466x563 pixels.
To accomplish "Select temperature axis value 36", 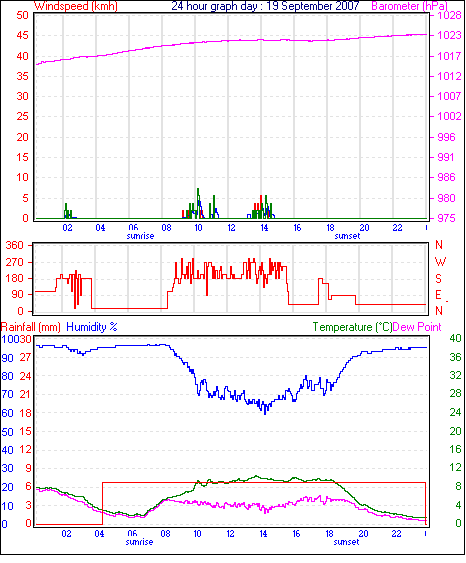I will (455, 357).
